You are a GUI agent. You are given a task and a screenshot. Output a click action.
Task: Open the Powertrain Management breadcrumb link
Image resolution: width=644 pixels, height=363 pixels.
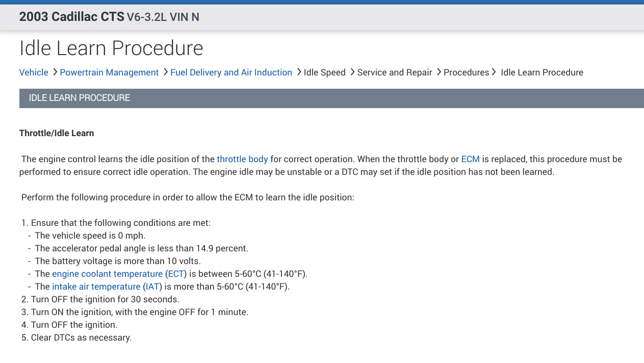[109, 72]
